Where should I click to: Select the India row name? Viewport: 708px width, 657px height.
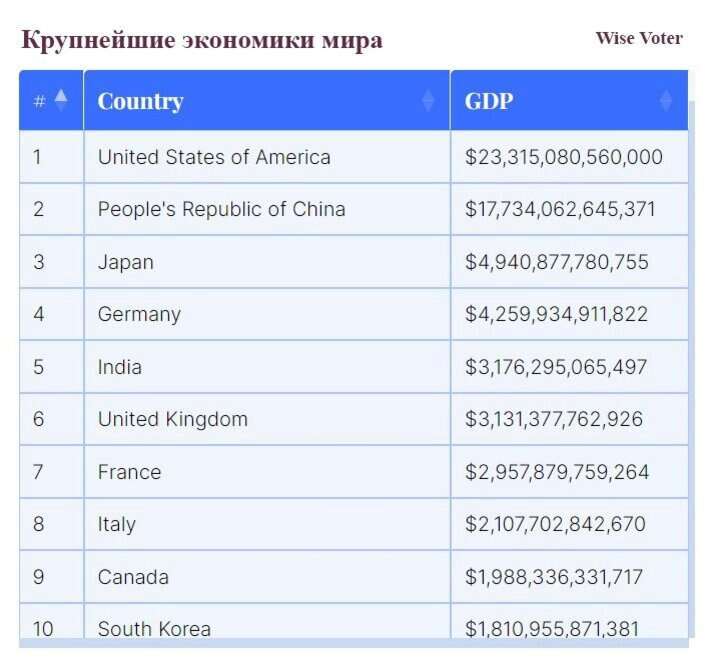tap(120, 367)
